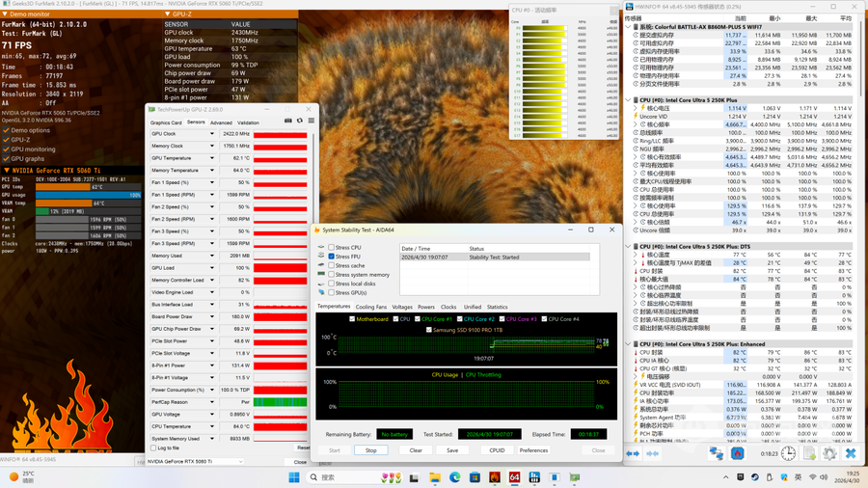Click AIDA64 Clear button
The image size is (868, 488).
[416, 450]
